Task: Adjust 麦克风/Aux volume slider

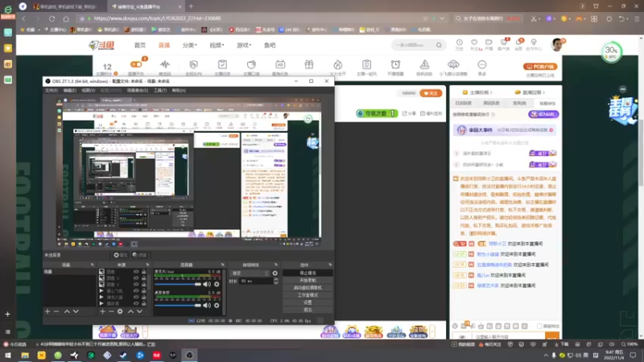Action: tap(178, 284)
